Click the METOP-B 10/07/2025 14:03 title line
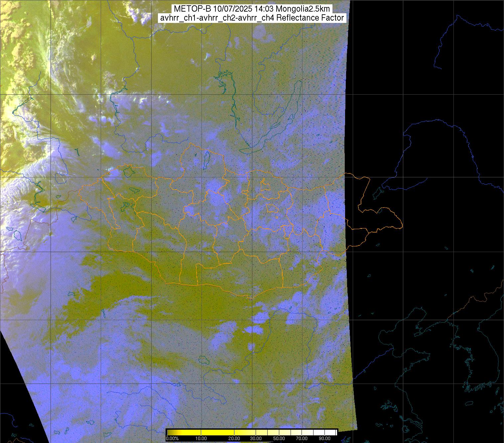This screenshot has height=443, width=504. (252, 9)
